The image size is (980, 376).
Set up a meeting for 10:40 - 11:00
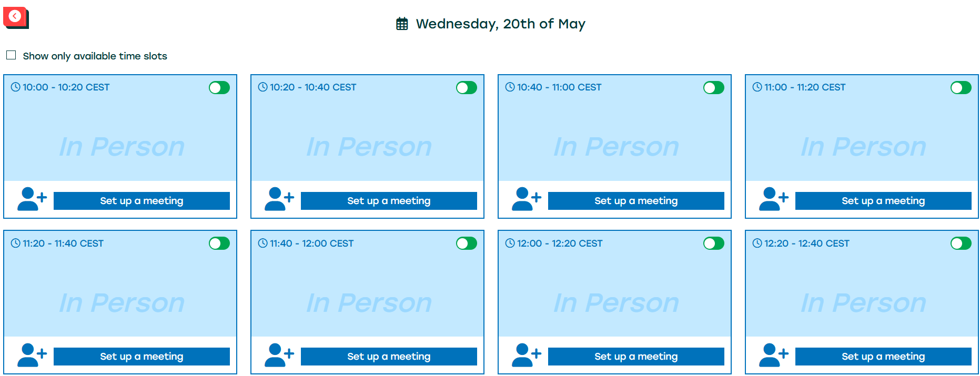(636, 201)
